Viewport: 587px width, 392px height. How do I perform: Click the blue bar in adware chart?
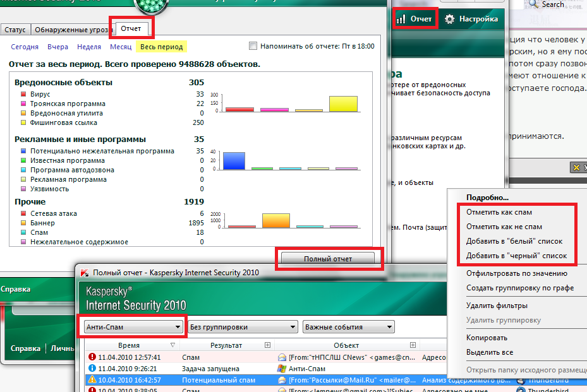[x=234, y=161]
